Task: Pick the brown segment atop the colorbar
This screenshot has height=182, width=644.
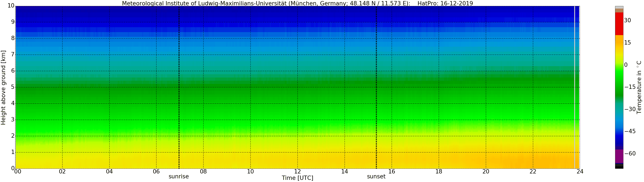Action: (x=619, y=10)
